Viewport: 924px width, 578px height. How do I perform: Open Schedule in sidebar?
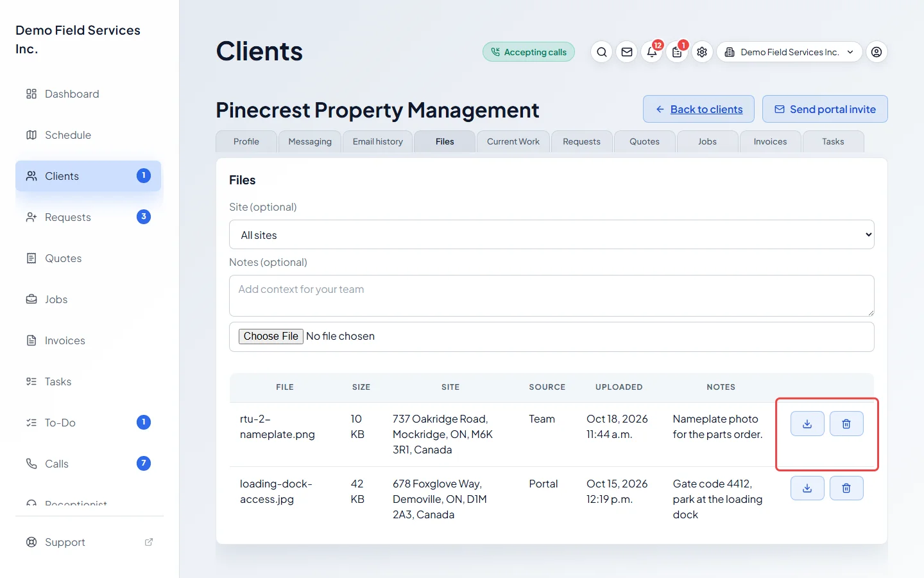[89, 135]
